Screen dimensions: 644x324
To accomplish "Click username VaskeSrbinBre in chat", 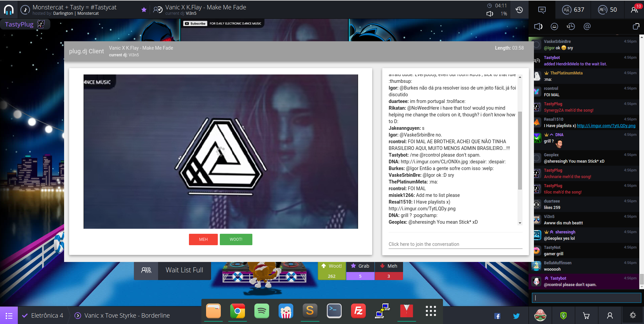I will [x=557, y=42].
